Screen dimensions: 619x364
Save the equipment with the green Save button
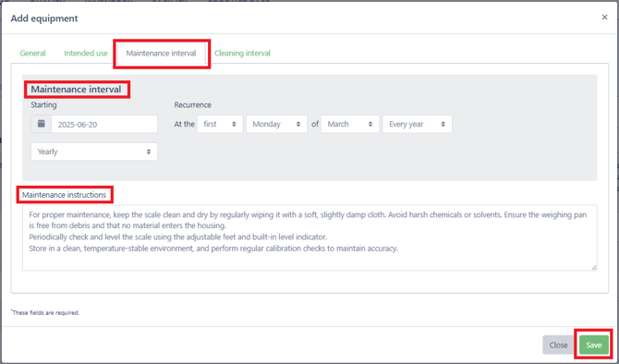(593, 345)
